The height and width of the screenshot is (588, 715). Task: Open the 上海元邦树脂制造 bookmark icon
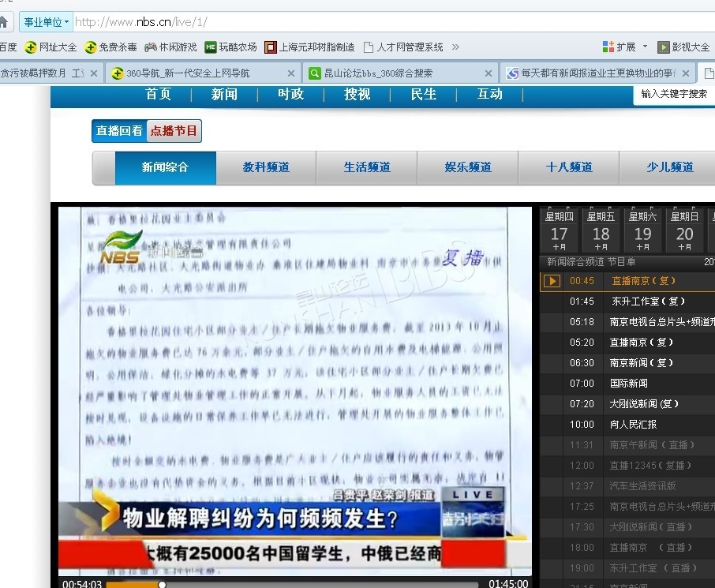pos(271,47)
